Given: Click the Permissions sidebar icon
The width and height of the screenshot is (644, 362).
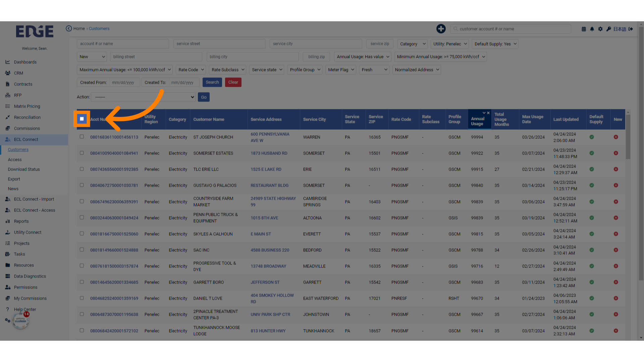Looking at the screenshot, I should (x=8, y=287).
